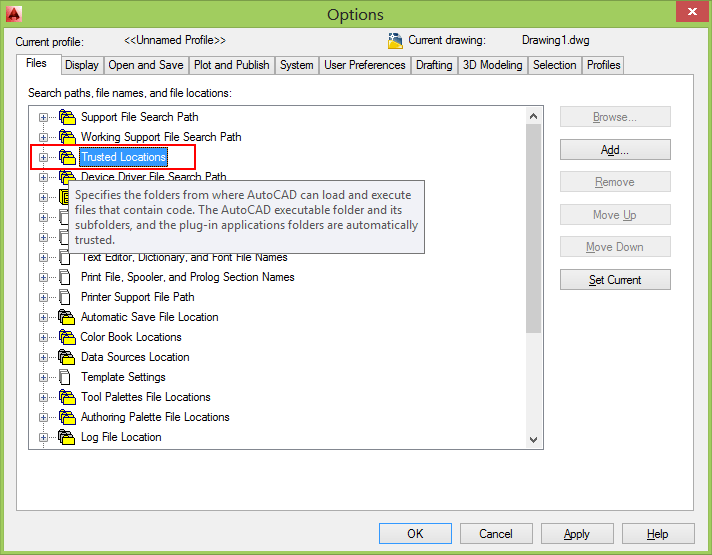The image size is (712, 555).
Task: Select Working Support File Search Path text
Action: pos(161,137)
